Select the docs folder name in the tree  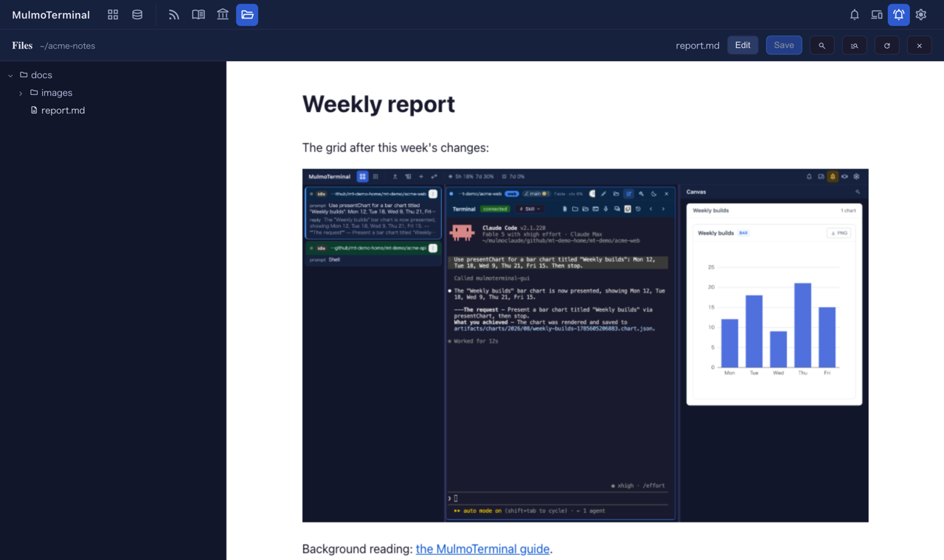click(41, 75)
